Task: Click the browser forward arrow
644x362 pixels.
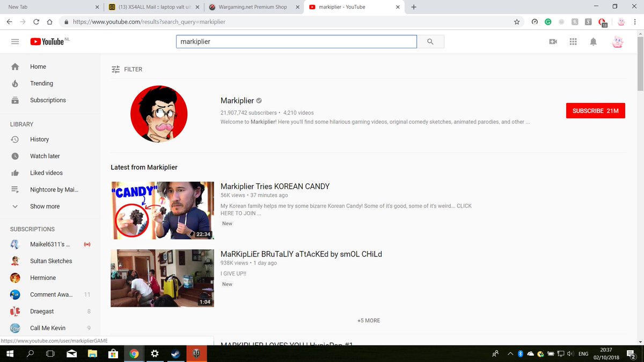Action: (23, 22)
